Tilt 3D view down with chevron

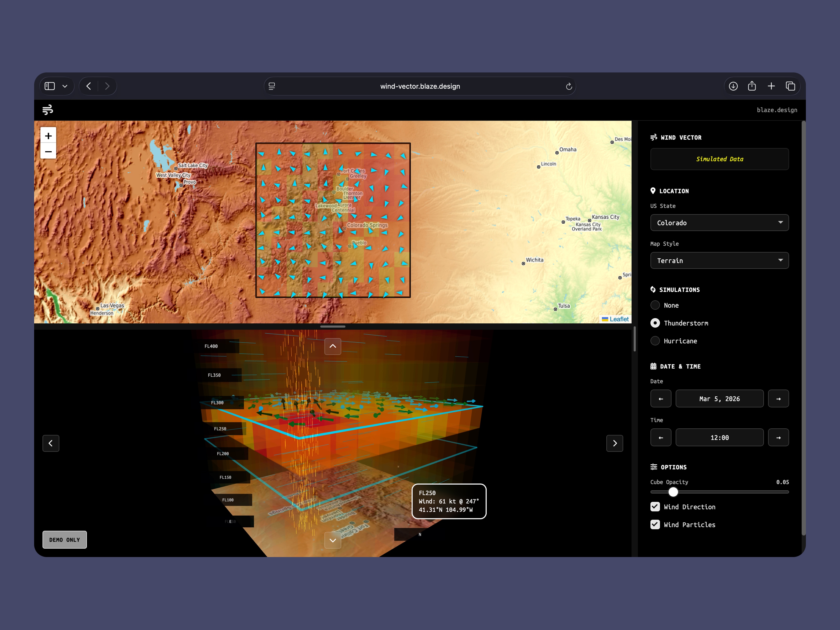333,540
